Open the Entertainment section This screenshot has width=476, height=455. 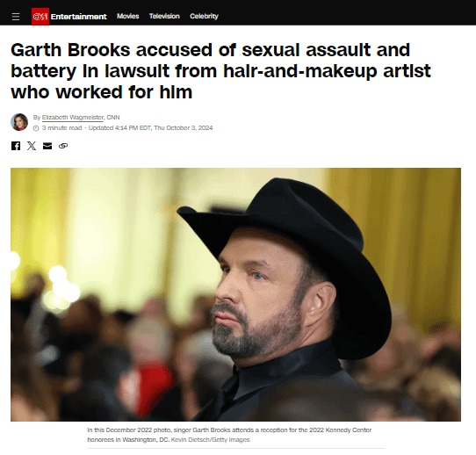click(79, 17)
